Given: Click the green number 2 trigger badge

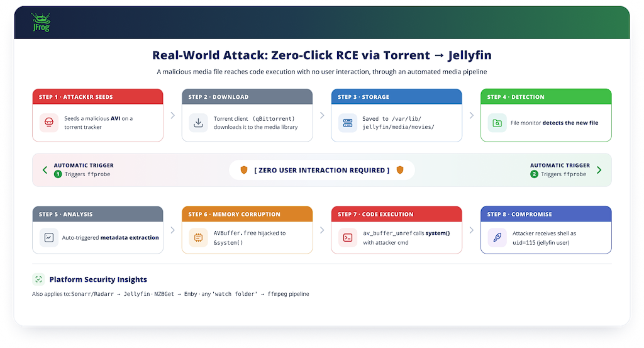Looking at the screenshot, I should pyautogui.click(x=534, y=174).
